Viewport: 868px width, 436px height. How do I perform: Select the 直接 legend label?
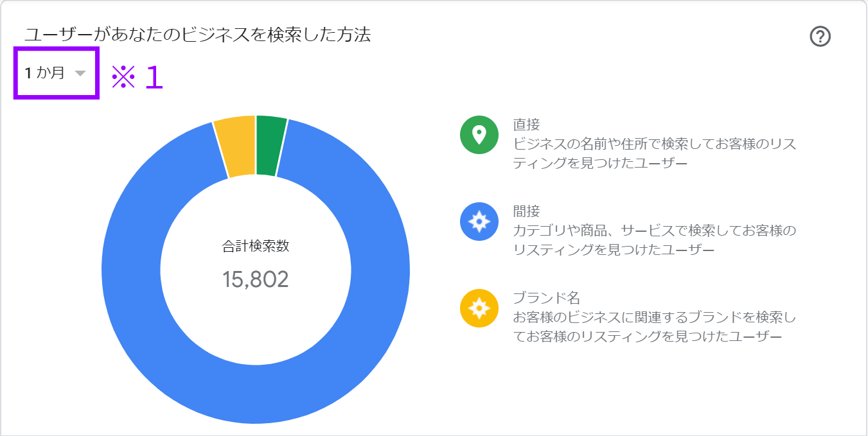(x=526, y=124)
